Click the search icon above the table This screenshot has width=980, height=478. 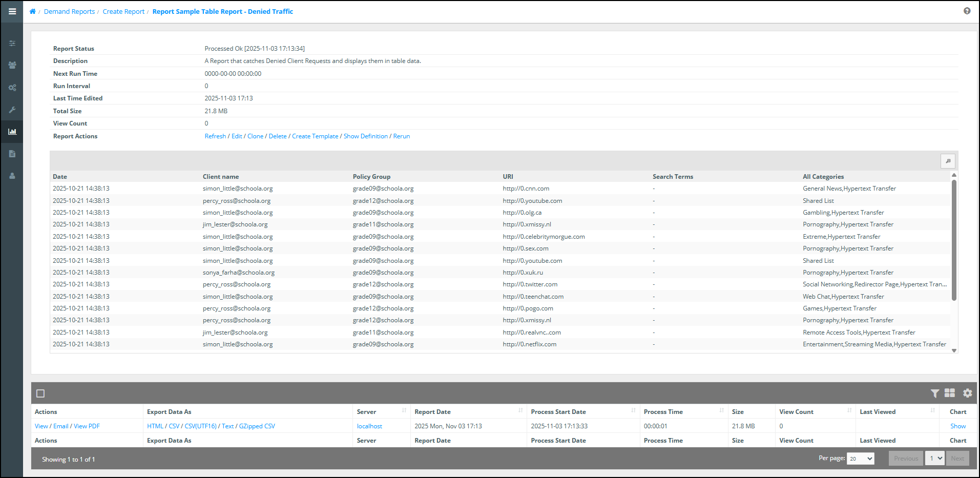pos(948,161)
